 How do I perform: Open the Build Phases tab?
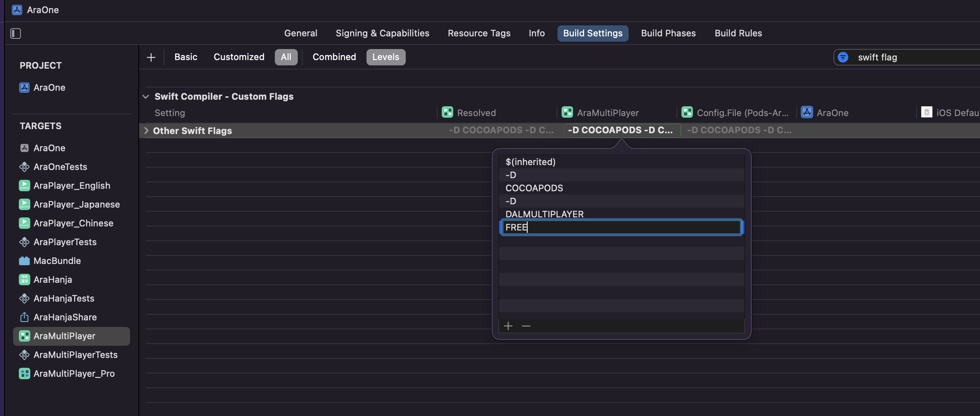coord(668,33)
